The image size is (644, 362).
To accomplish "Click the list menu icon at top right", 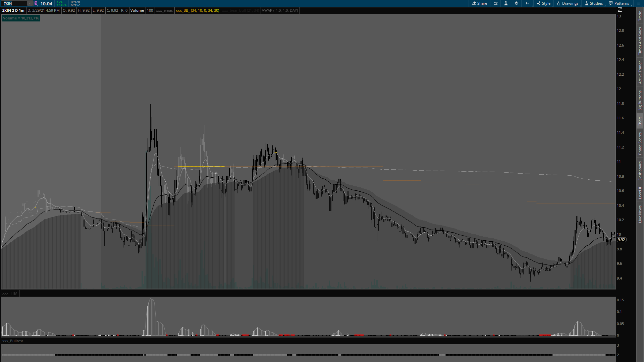I will click(x=638, y=3).
